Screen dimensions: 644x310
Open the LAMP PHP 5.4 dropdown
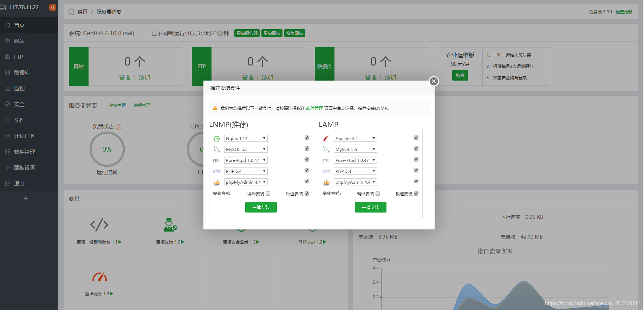[x=356, y=171]
